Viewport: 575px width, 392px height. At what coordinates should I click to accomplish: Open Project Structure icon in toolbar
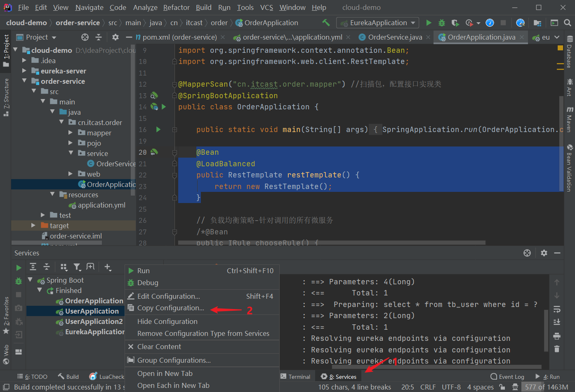[x=537, y=23]
